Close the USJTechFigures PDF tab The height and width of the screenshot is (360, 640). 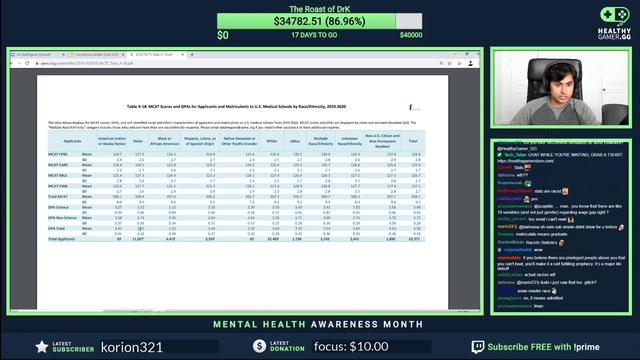(x=63, y=54)
